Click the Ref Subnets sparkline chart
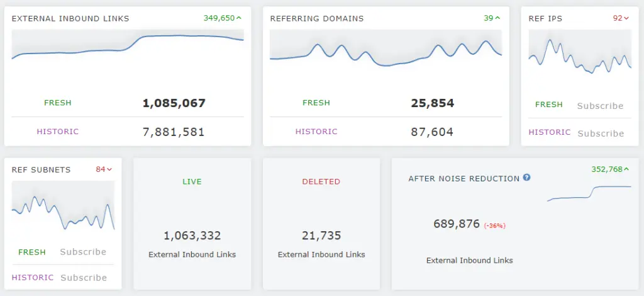Image resolution: width=644 pixels, height=296 pixels. [x=63, y=209]
